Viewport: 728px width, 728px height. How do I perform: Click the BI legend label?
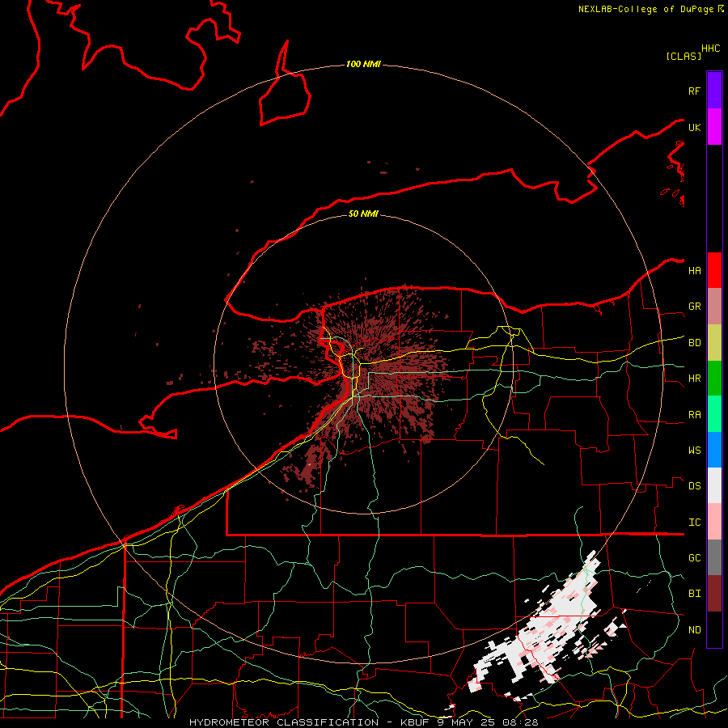(694, 594)
